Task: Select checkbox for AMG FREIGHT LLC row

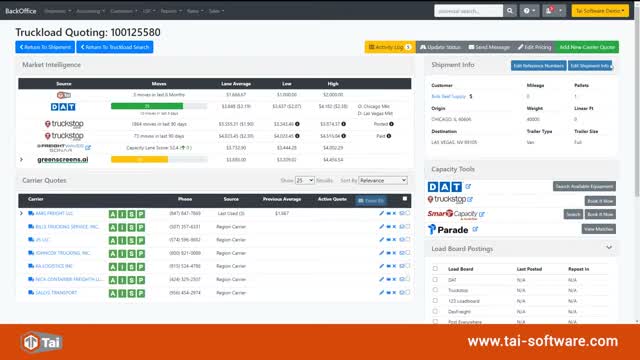Action: [407, 213]
